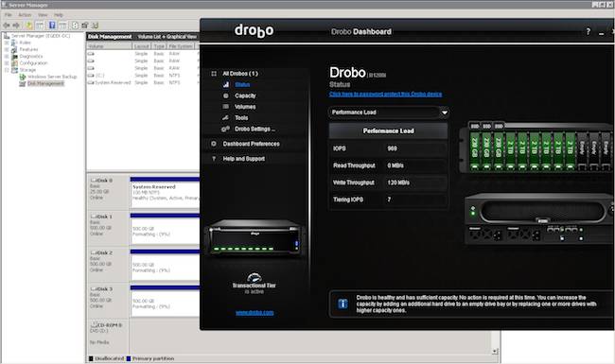Click the Dashboard Preferences gear icon
Image resolution: width=615 pixels, height=364 pixels.
coord(214,144)
